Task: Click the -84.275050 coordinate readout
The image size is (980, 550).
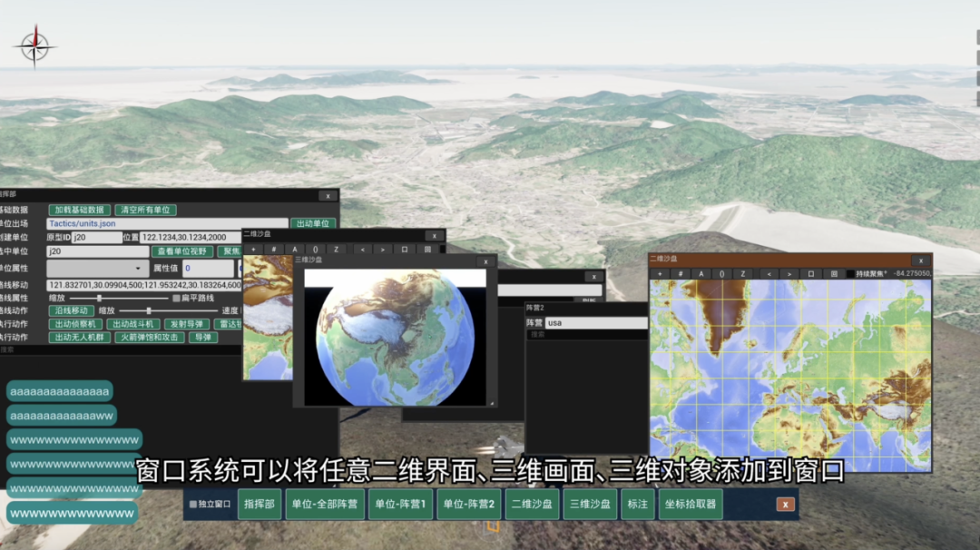Action: 912,274
